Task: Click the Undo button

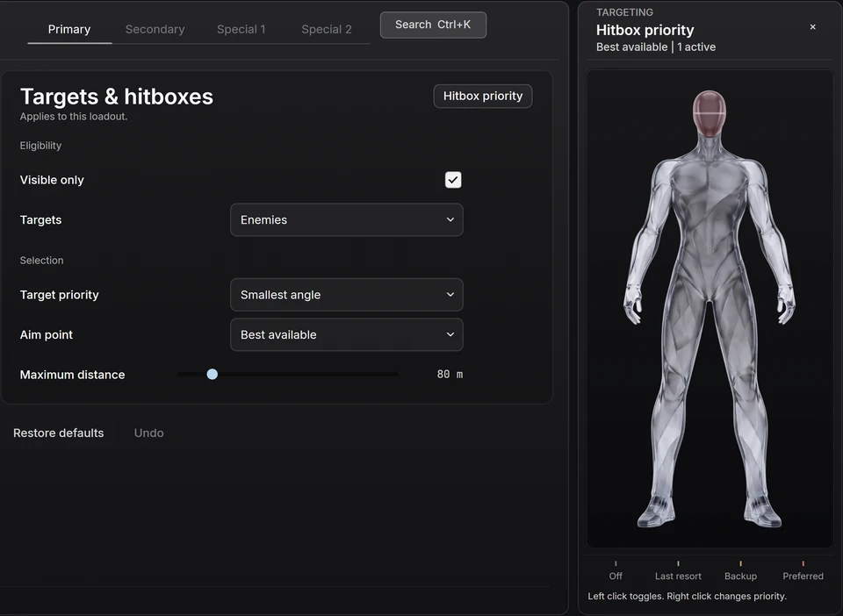Action: coord(149,433)
